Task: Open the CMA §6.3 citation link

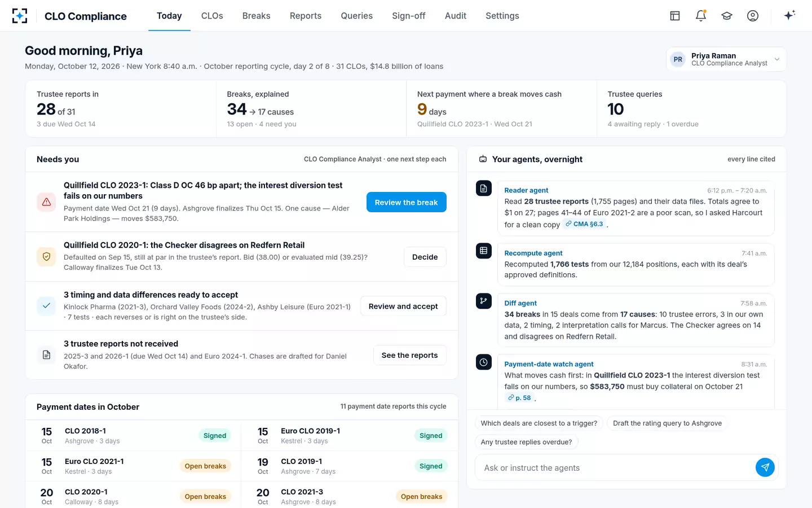Action: [585, 224]
